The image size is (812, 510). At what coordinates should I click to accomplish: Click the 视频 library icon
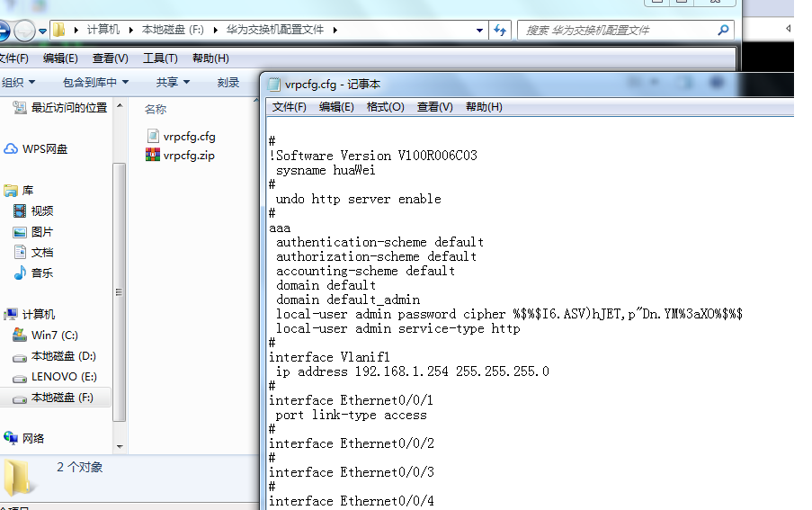[20, 210]
